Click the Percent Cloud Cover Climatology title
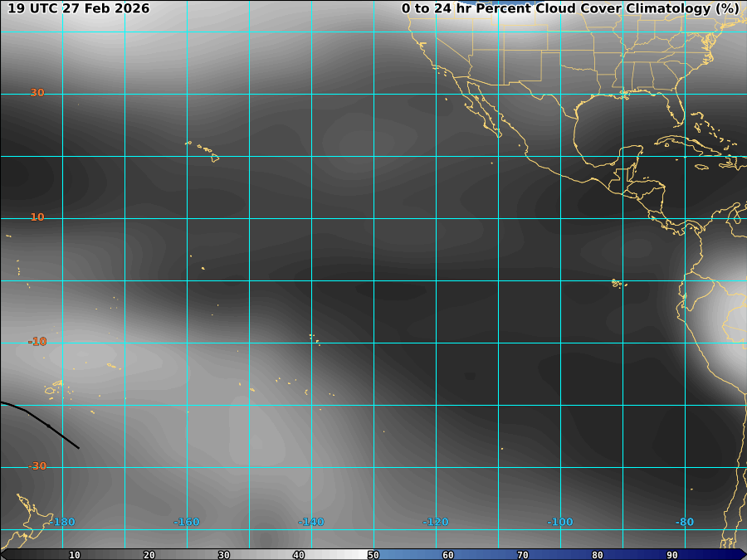The image size is (747, 560). pyautogui.click(x=569, y=9)
